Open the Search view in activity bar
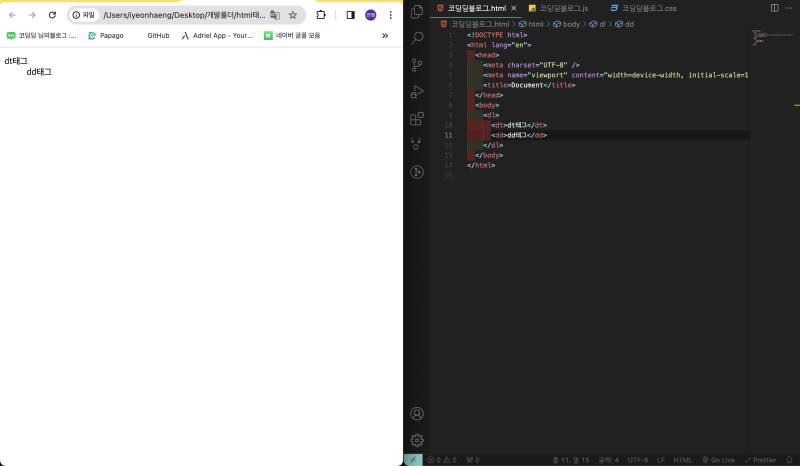This screenshot has width=800, height=466. [417, 38]
